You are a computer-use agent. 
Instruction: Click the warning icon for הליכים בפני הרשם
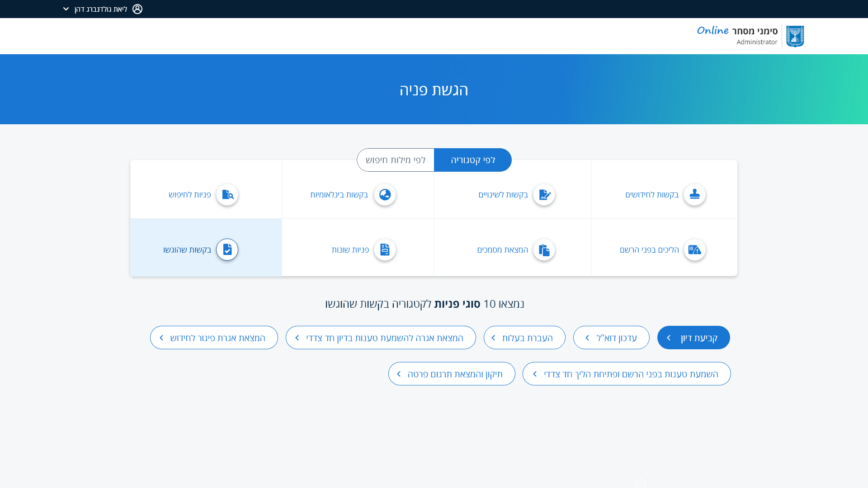tap(694, 250)
